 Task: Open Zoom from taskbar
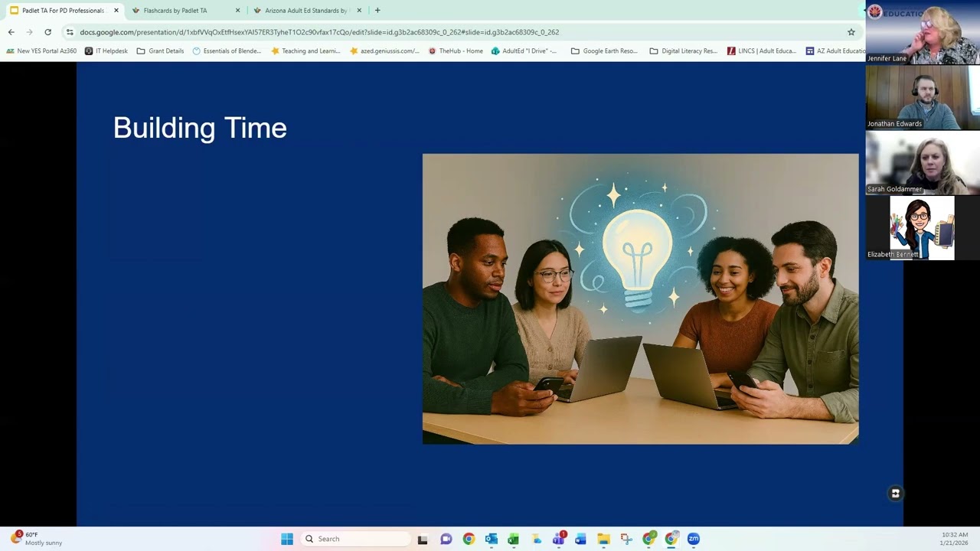(694, 539)
